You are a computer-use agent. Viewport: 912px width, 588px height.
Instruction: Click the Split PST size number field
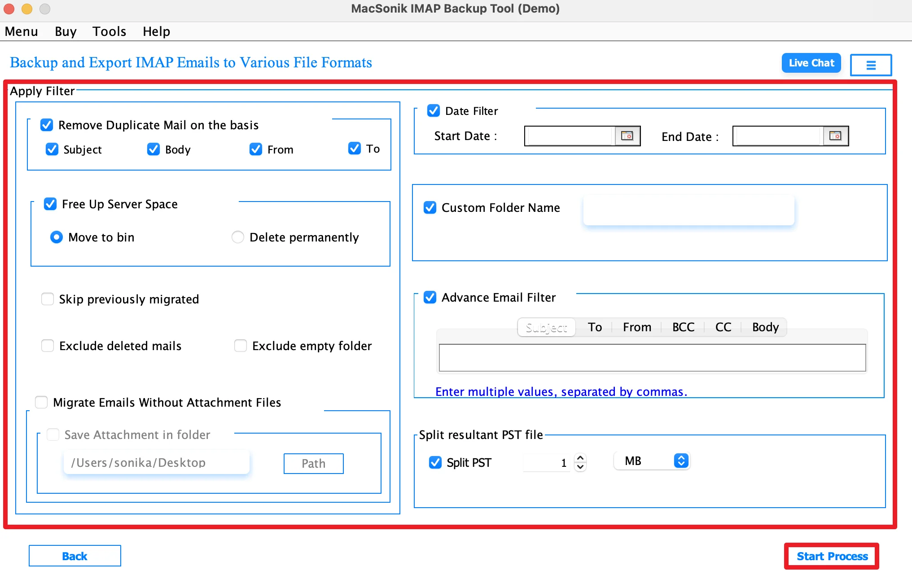click(547, 462)
